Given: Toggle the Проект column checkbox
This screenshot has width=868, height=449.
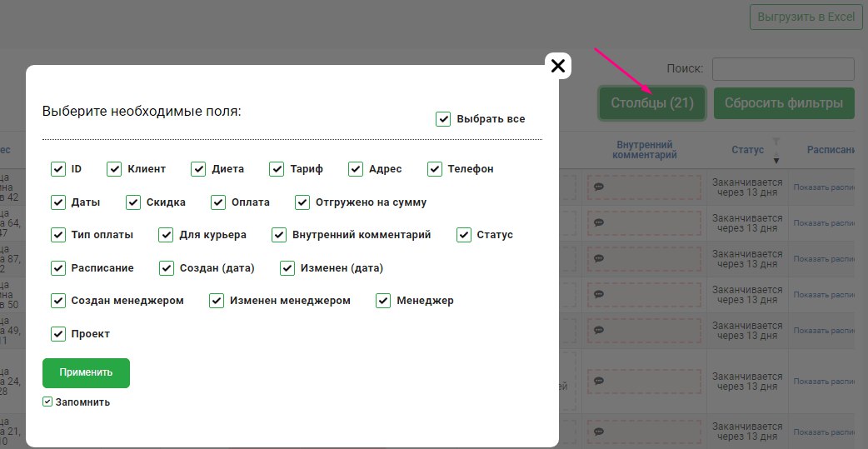Looking at the screenshot, I should point(58,334).
